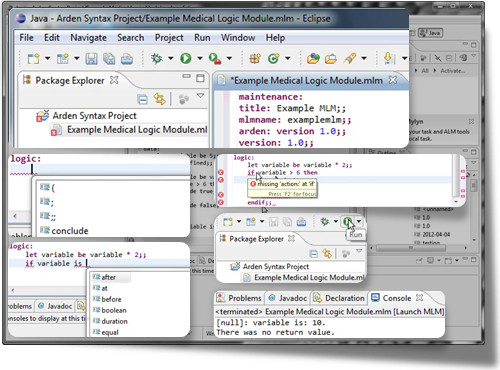500x370 pixels.
Task: Click the Print icon in the top toolbar
Action: point(127,59)
